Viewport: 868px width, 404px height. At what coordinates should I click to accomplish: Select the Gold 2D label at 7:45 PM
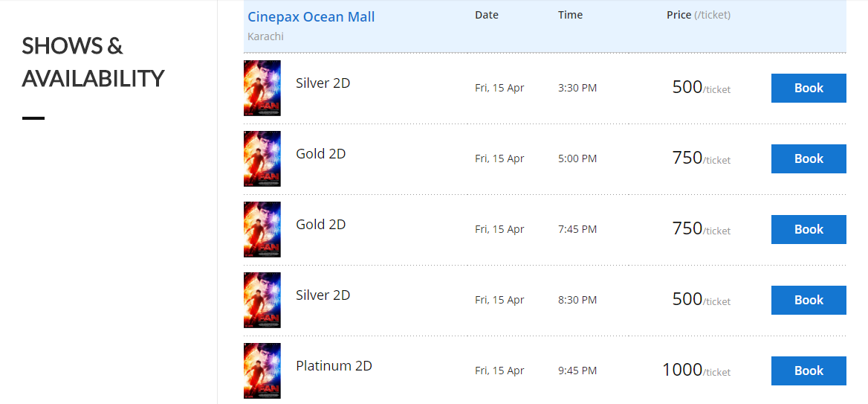coord(320,225)
